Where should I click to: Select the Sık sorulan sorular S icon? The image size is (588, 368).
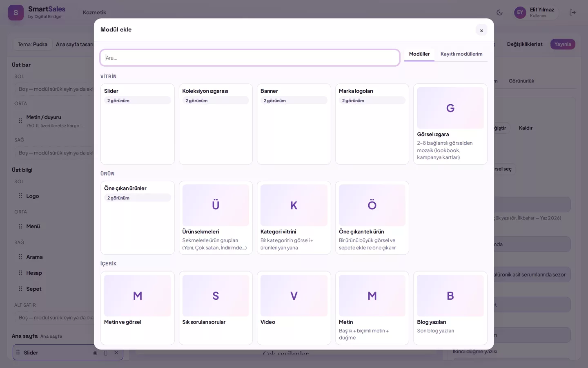tap(216, 296)
